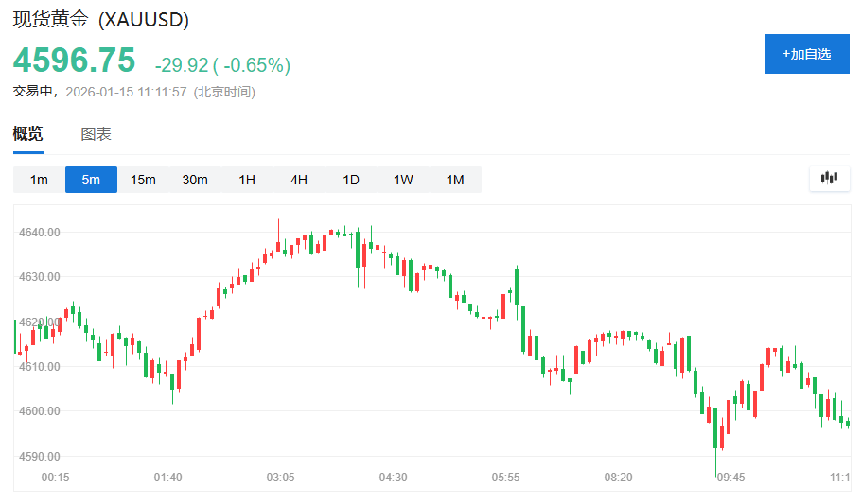The width and height of the screenshot is (862, 504).
Task: Click the 4640.00 price axis label
Action: click(x=40, y=233)
